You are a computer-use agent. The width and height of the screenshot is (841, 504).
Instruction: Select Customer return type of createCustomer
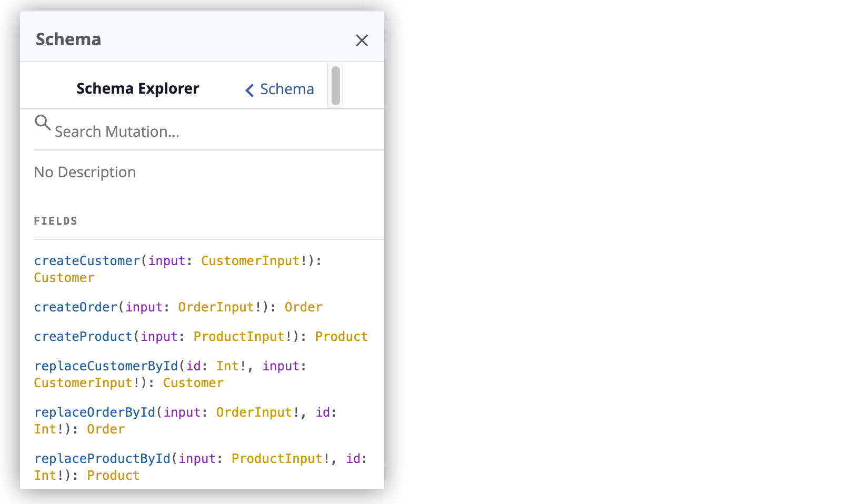pos(64,278)
